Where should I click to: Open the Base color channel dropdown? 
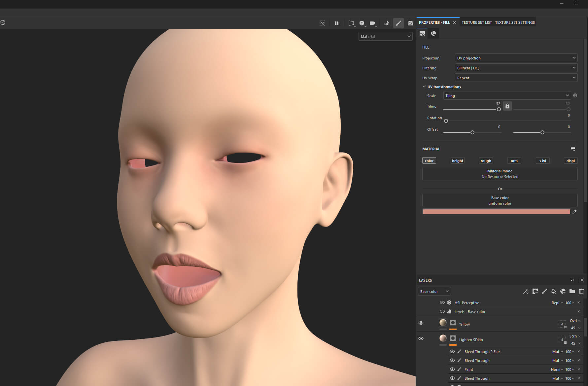tap(434, 291)
